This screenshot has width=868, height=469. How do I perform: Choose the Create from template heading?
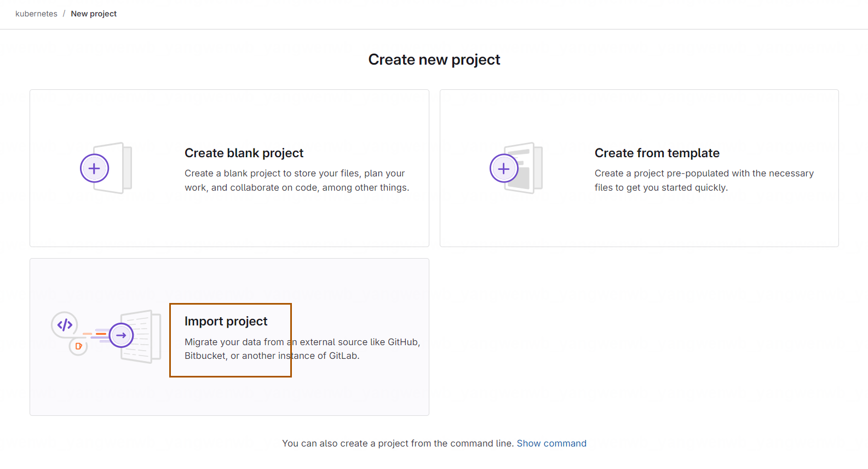click(x=657, y=153)
